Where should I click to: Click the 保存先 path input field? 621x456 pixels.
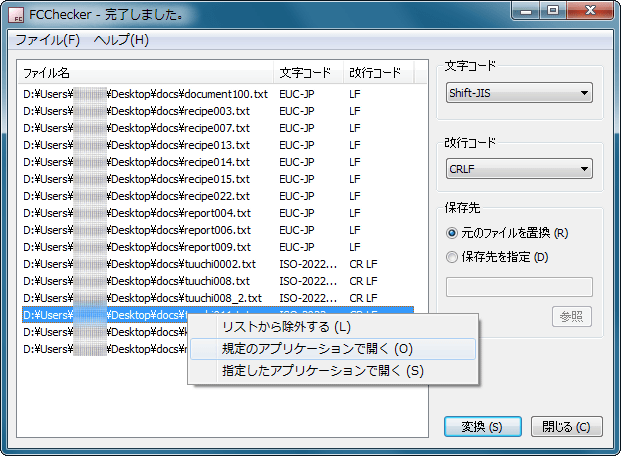pos(519,287)
